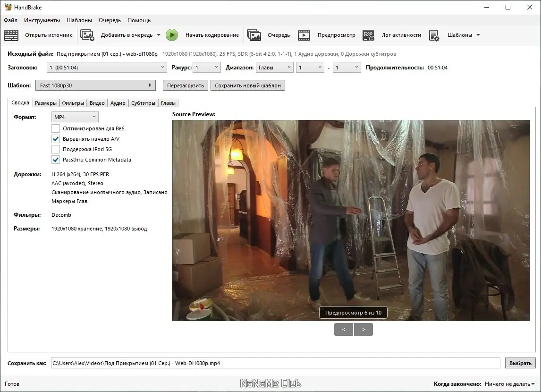Start encoding with the green play icon
Image resolution: width=541 pixels, height=392 pixels.
click(x=172, y=35)
